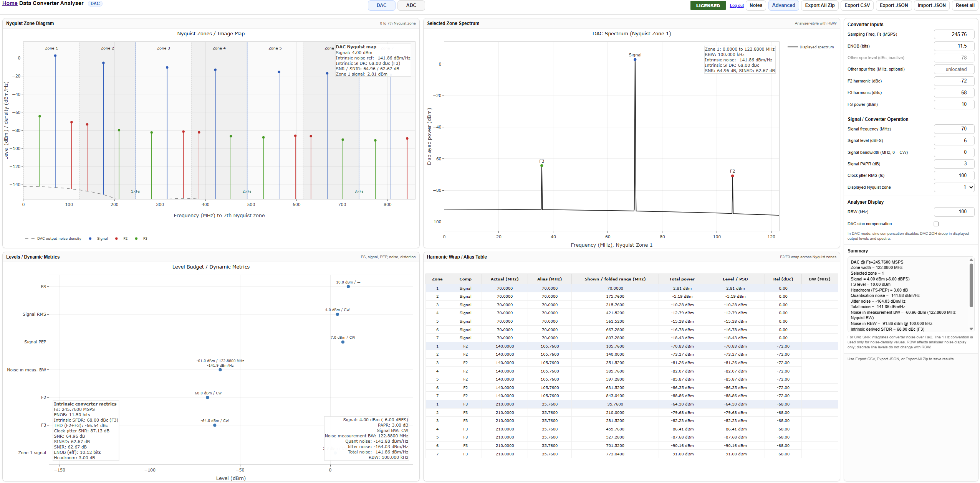This screenshot has width=980, height=483.
Task: Click the Reset all button
Action: (965, 5)
